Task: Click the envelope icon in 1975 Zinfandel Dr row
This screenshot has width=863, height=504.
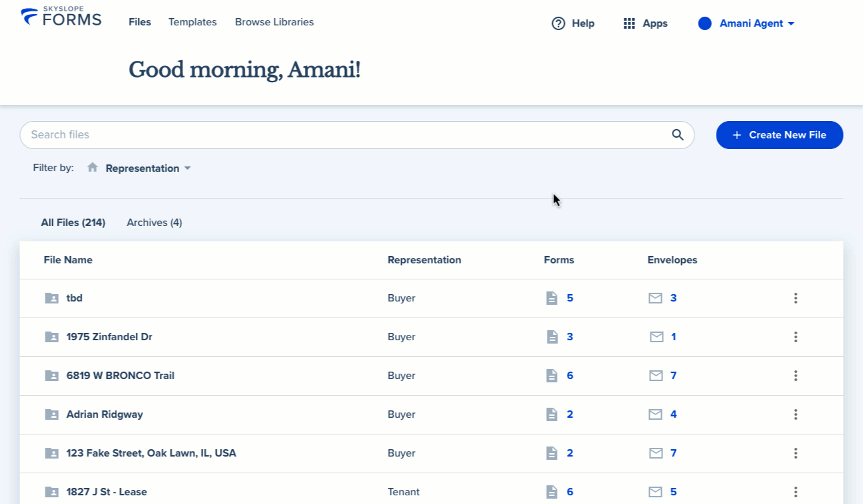Action: point(656,337)
